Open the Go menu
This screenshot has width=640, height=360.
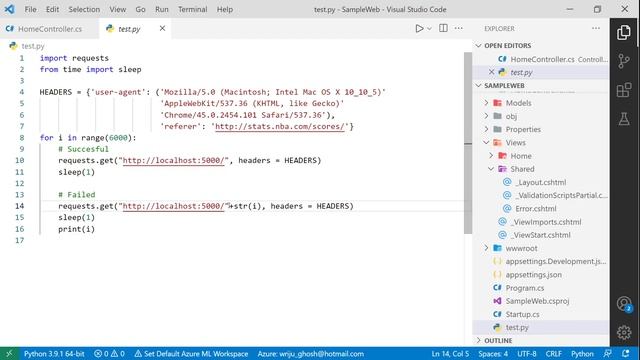coord(140,9)
